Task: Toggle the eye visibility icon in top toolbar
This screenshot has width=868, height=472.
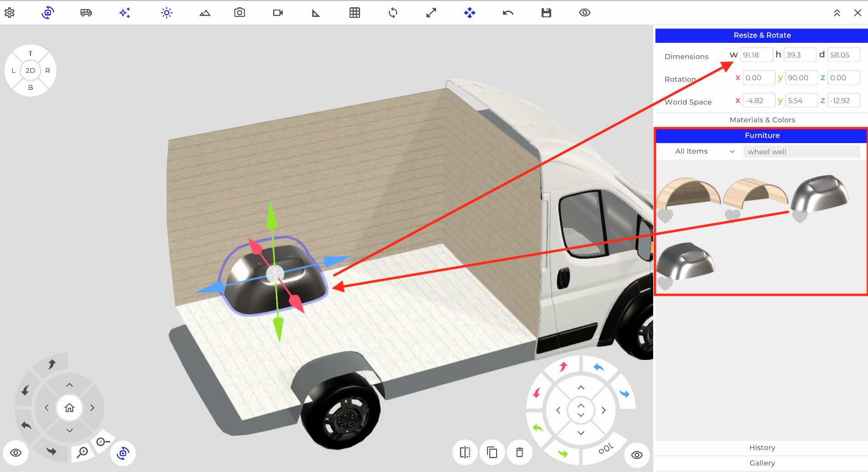Action: [x=584, y=13]
